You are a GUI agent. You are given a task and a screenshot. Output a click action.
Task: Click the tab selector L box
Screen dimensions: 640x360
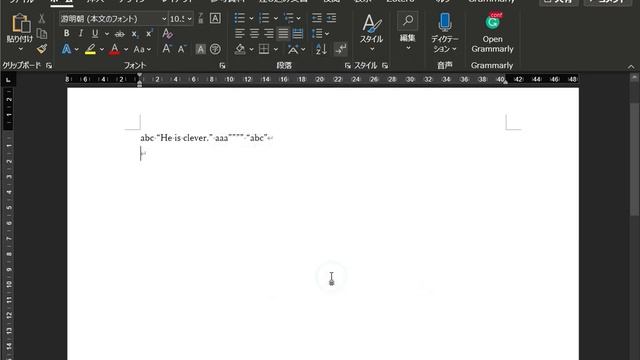pyautogui.click(x=8, y=80)
